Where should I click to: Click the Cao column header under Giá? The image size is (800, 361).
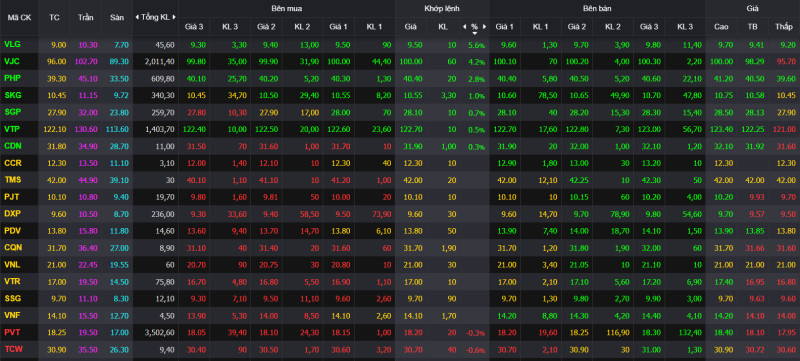(x=721, y=27)
